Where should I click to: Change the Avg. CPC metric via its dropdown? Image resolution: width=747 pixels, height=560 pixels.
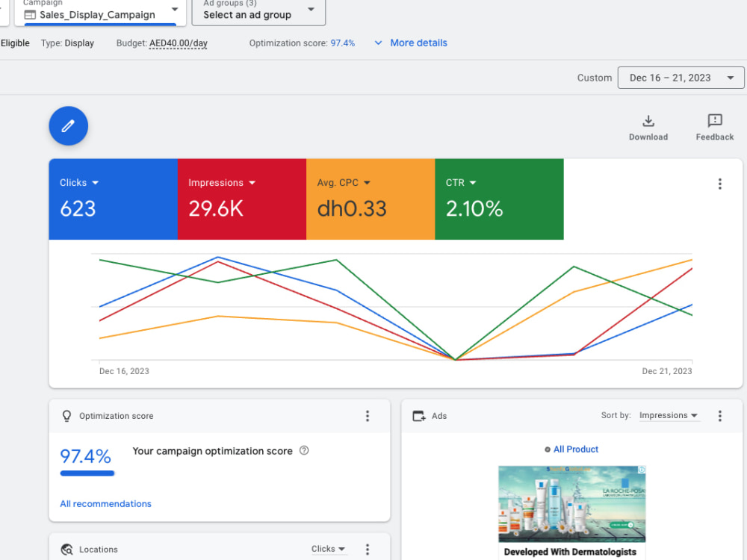(x=367, y=183)
